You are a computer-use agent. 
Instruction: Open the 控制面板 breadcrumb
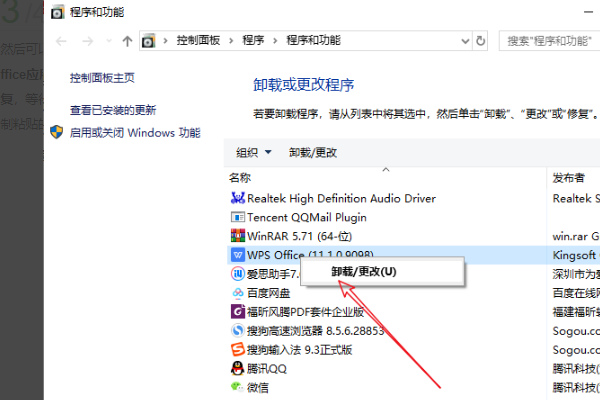pyautogui.click(x=198, y=40)
